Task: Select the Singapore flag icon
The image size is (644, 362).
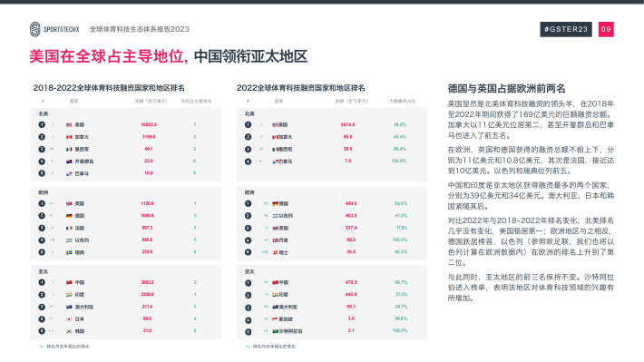Action: click(275, 318)
